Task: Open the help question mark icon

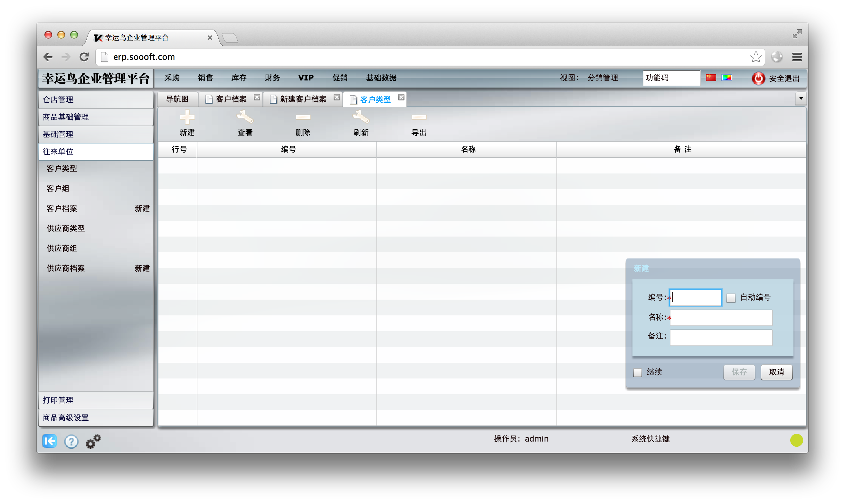Action: pyautogui.click(x=71, y=441)
